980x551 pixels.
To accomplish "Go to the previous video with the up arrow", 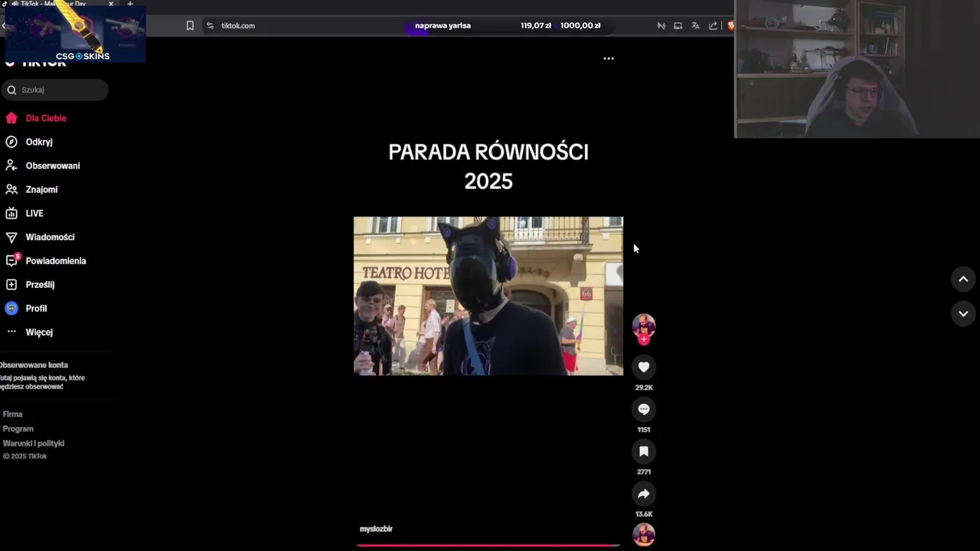I will click(963, 279).
